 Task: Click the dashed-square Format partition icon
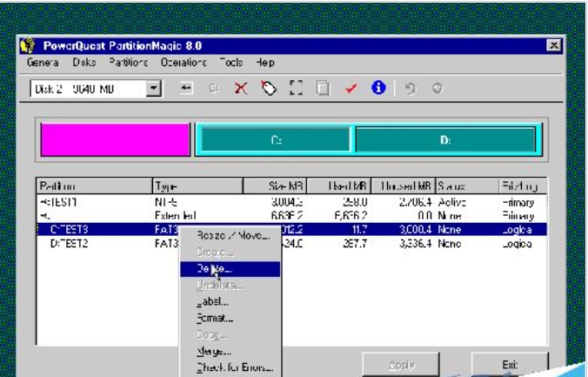[296, 89]
